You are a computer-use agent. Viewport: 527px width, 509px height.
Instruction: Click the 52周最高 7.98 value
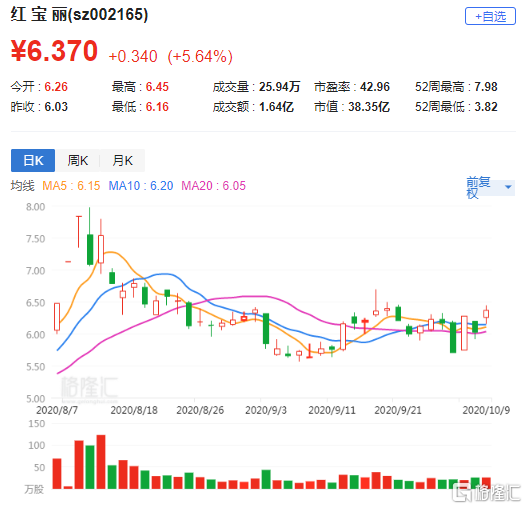(x=486, y=87)
